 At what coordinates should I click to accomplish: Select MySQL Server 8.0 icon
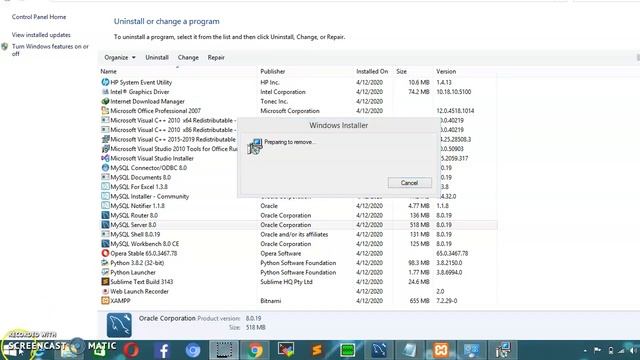pyautogui.click(x=105, y=224)
